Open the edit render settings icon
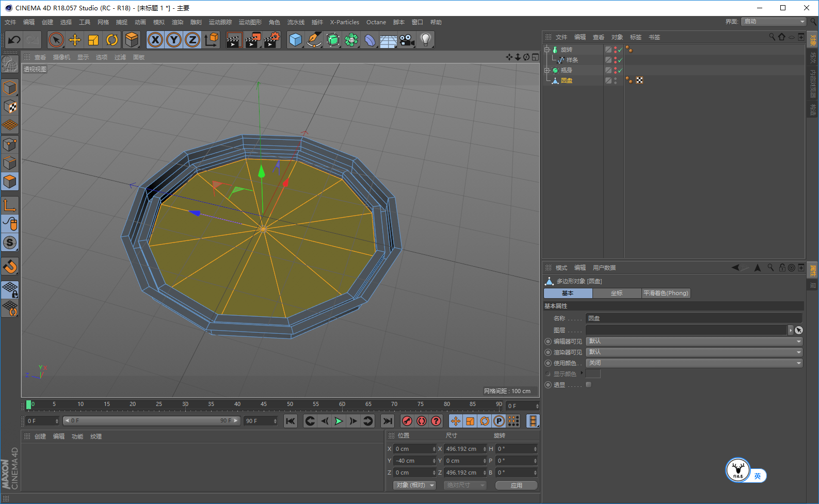This screenshot has height=504, width=819. [271, 40]
